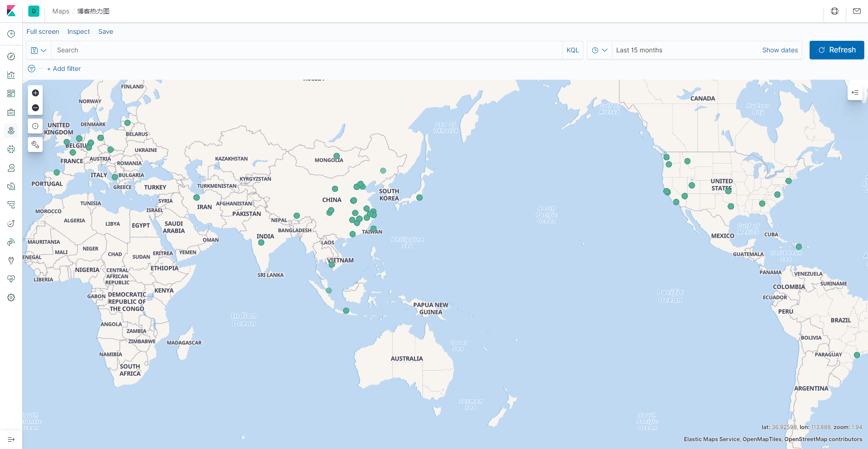Screen dimensions: 868x449
Task: Click the fit to data bounds button
Action: click(x=35, y=126)
